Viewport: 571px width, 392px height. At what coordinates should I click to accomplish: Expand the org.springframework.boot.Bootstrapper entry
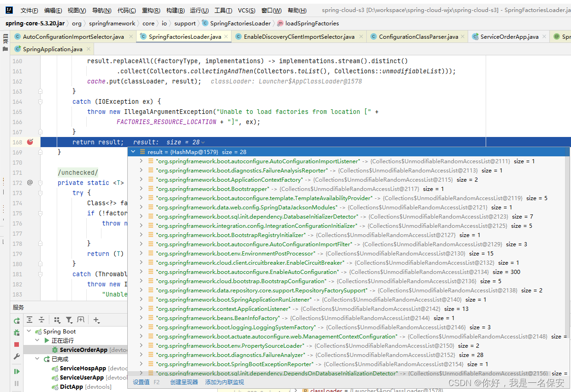pos(141,189)
